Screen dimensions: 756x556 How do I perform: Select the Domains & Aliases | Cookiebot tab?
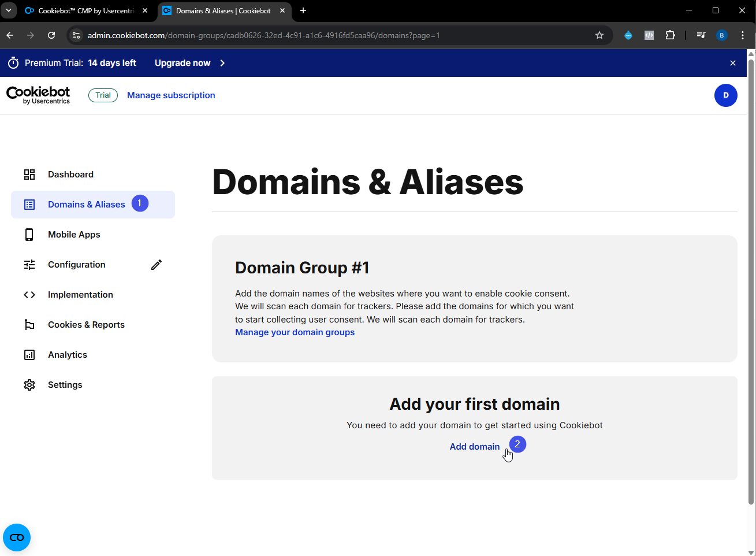[224, 10]
